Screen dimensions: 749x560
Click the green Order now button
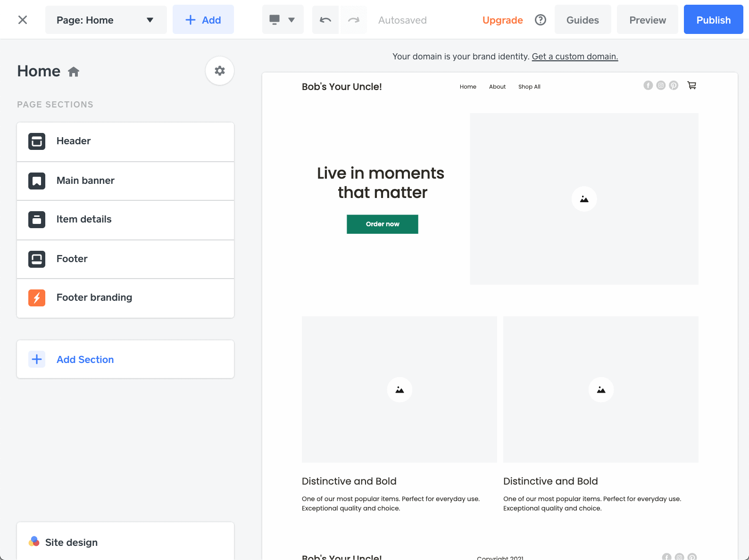click(x=383, y=224)
